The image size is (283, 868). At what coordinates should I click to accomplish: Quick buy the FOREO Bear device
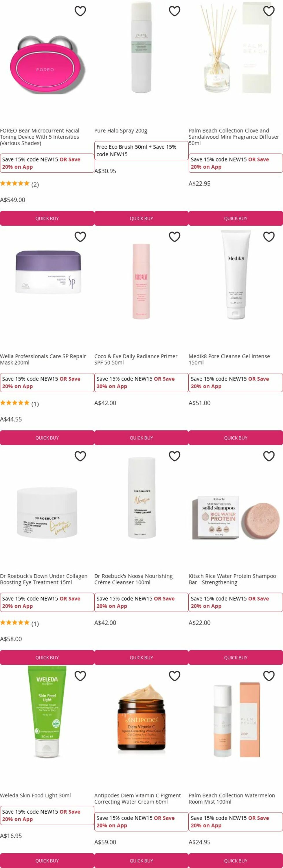click(47, 218)
